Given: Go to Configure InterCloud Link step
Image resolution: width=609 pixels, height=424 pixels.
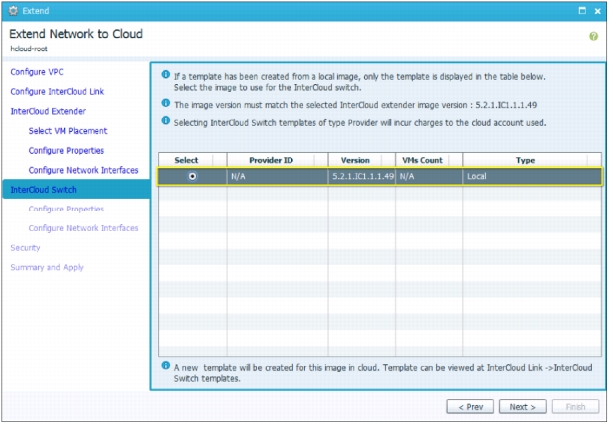Looking at the screenshot, I should pos(57,92).
